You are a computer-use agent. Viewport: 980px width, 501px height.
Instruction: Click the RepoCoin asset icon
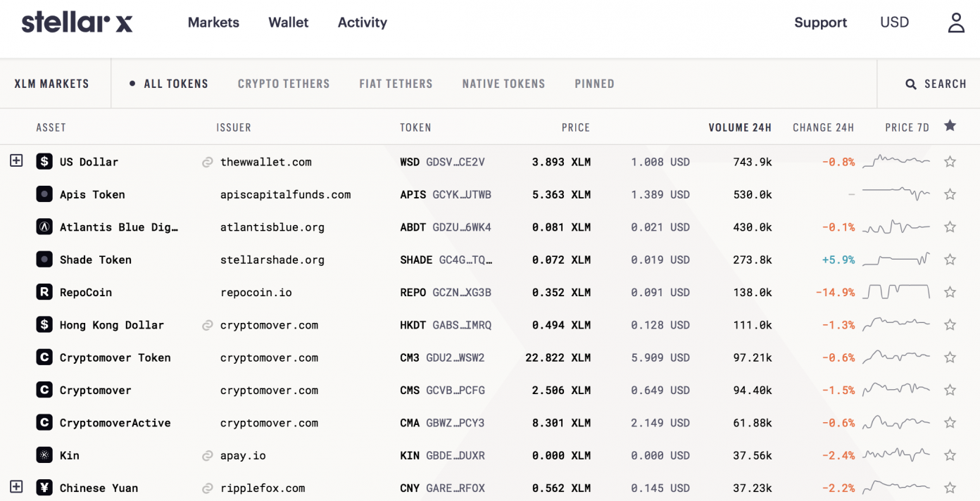pyautogui.click(x=44, y=292)
